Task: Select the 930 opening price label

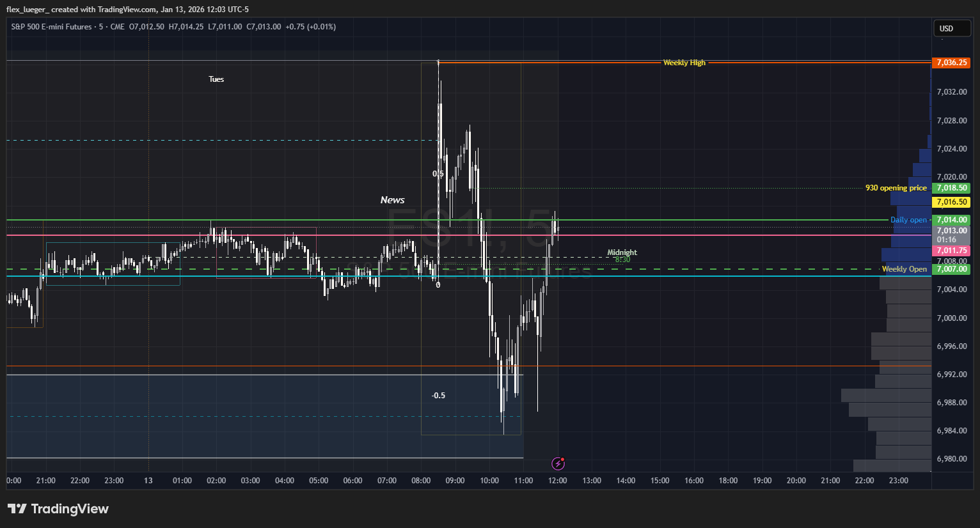Action: tap(895, 188)
